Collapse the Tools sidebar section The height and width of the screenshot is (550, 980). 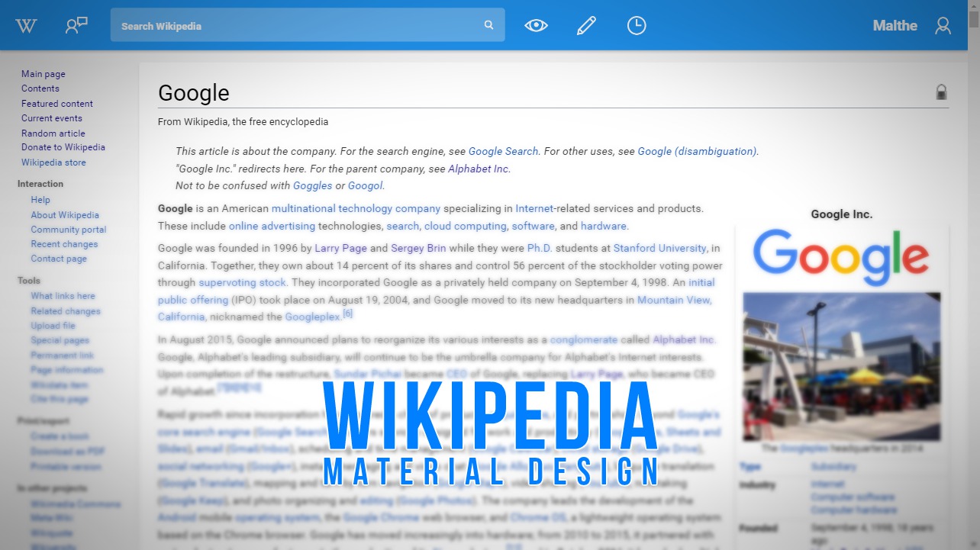coord(28,280)
